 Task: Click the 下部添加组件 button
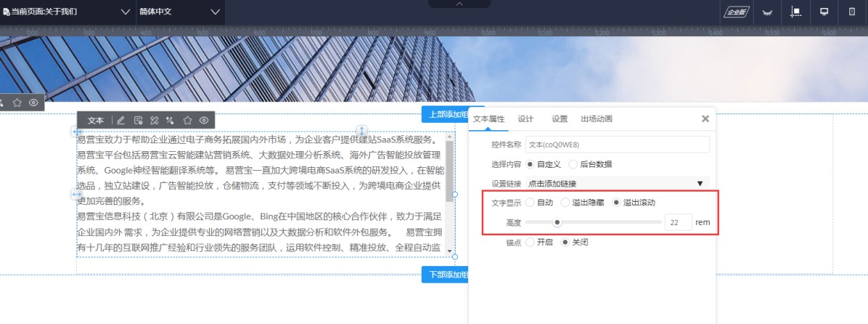pyautogui.click(x=446, y=274)
